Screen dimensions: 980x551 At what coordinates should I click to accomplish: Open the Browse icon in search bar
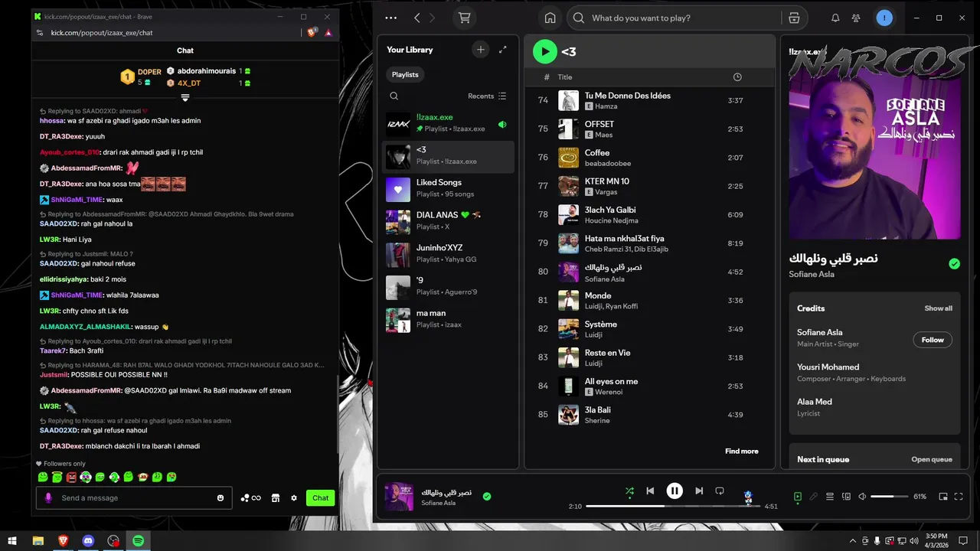coord(794,18)
